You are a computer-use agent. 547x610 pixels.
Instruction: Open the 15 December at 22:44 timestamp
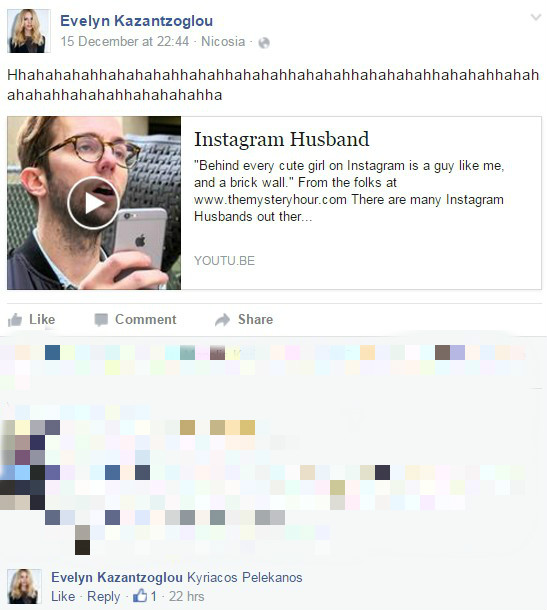click(x=125, y=41)
